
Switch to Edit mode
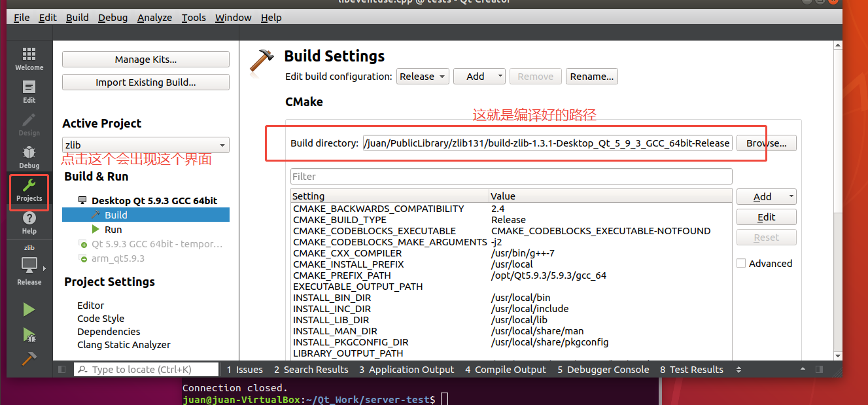click(x=29, y=92)
